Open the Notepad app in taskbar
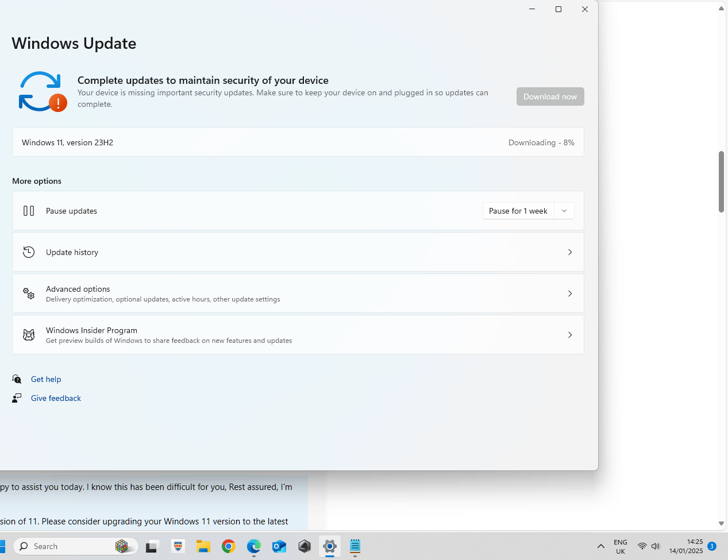The height and width of the screenshot is (560, 728). point(355,546)
